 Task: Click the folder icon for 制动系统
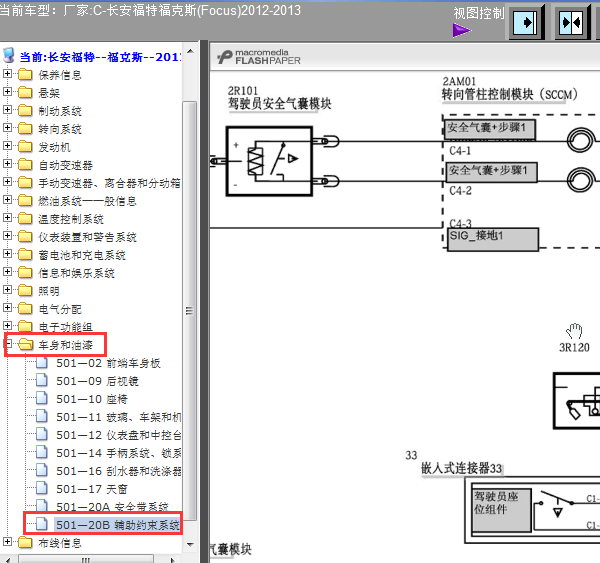coord(25,111)
